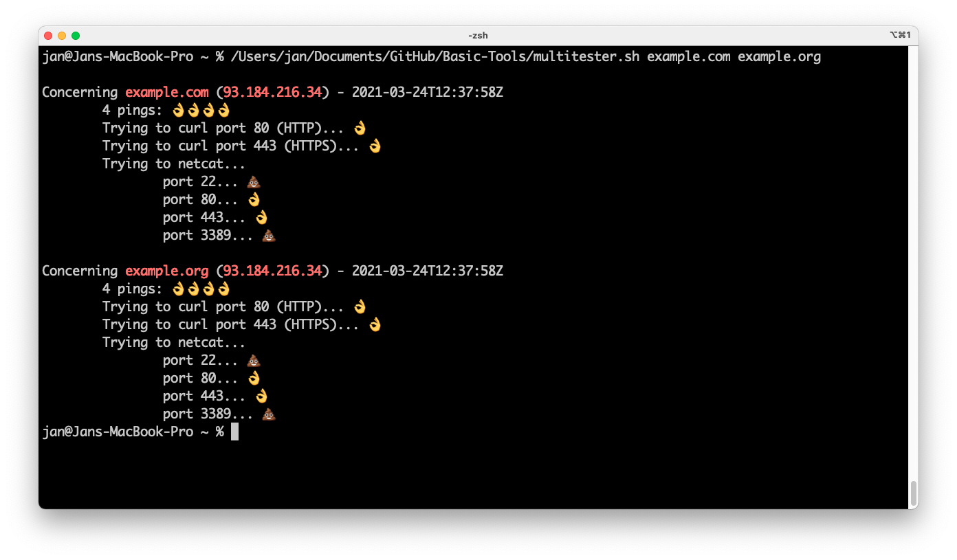
Task: Click the OK-hand emoji next to port 443 under example.org
Action: pyautogui.click(x=261, y=396)
